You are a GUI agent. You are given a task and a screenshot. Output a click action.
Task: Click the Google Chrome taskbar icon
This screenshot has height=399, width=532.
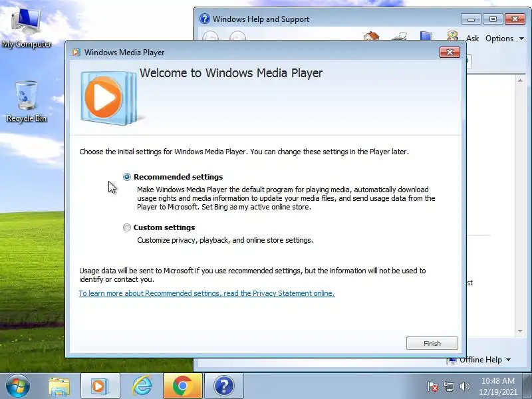182,386
